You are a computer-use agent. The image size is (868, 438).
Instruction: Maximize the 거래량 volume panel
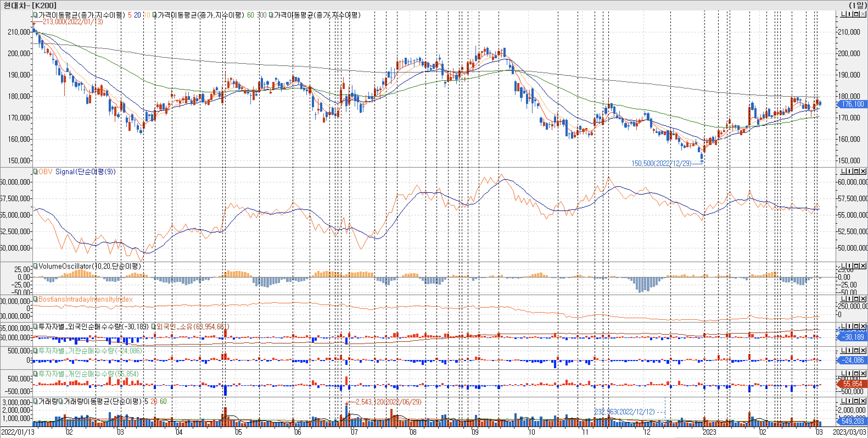(x=856, y=401)
